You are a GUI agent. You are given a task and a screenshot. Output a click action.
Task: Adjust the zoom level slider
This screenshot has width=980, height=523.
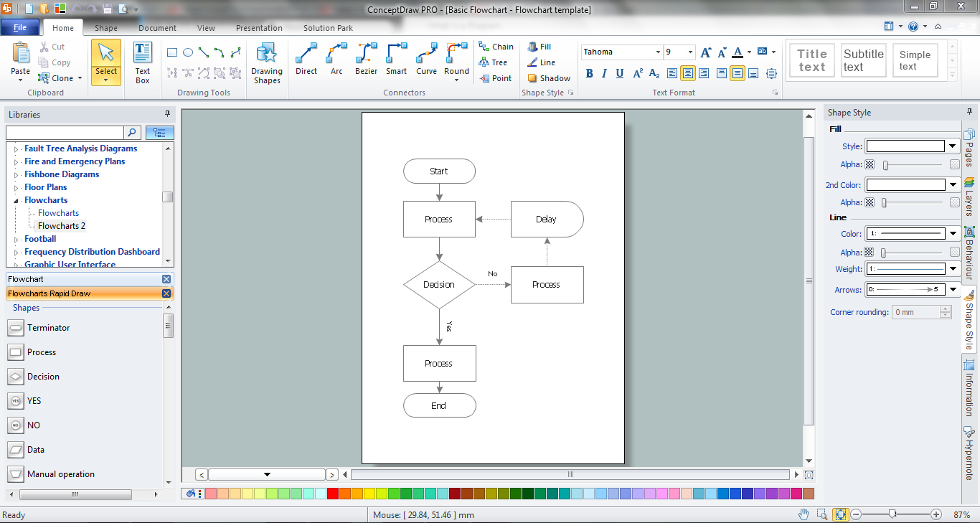(893, 514)
